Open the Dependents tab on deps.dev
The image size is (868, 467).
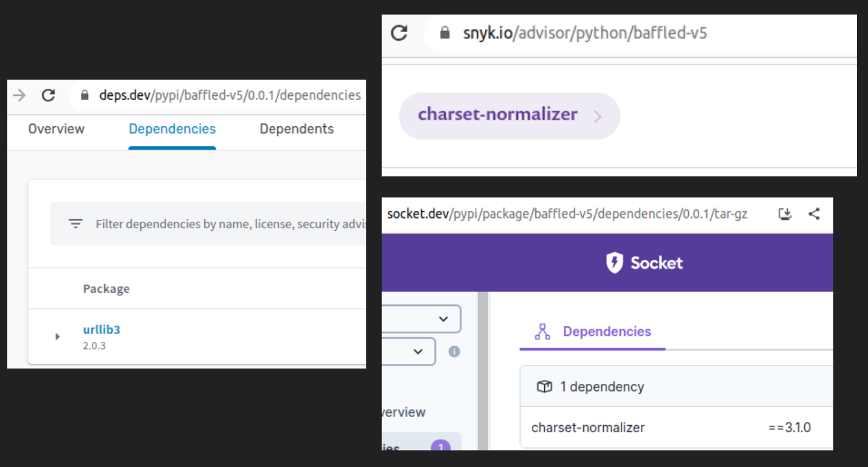pyautogui.click(x=297, y=129)
